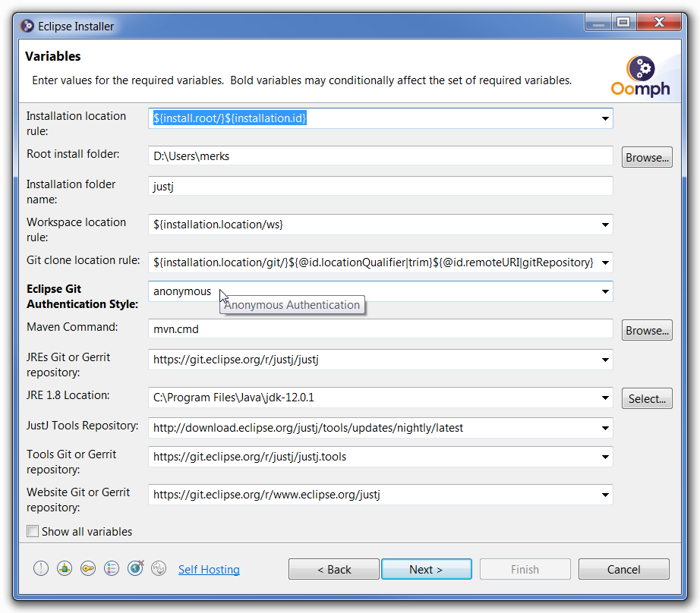Enable the Show all variables checkbox
Image resolution: width=700 pixels, height=613 pixels.
33,531
